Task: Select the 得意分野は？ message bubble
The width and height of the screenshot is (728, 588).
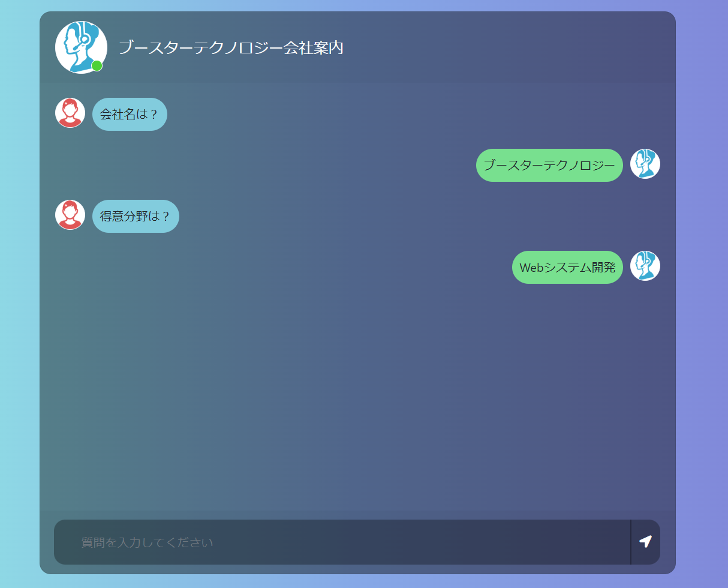Action: (x=136, y=216)
